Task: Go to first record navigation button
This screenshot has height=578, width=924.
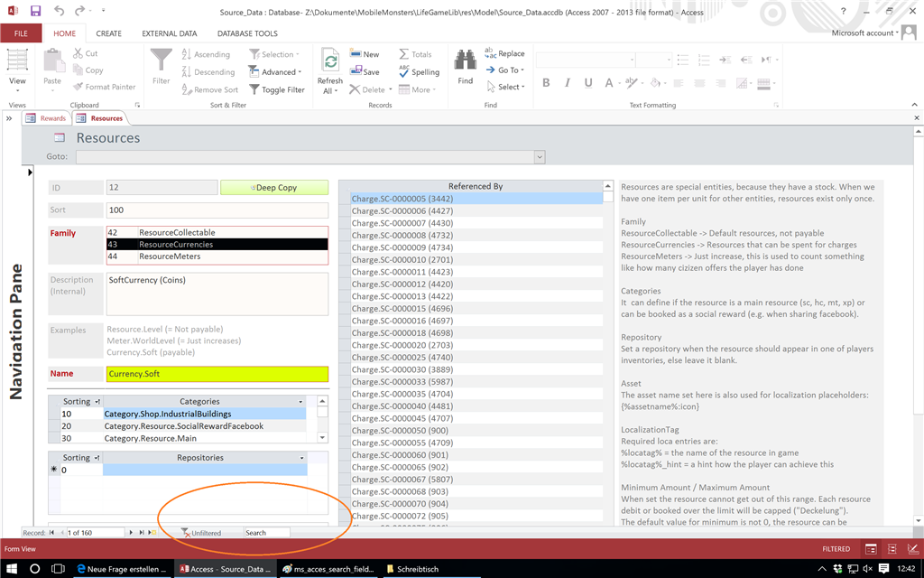Action: pos(51,533)
